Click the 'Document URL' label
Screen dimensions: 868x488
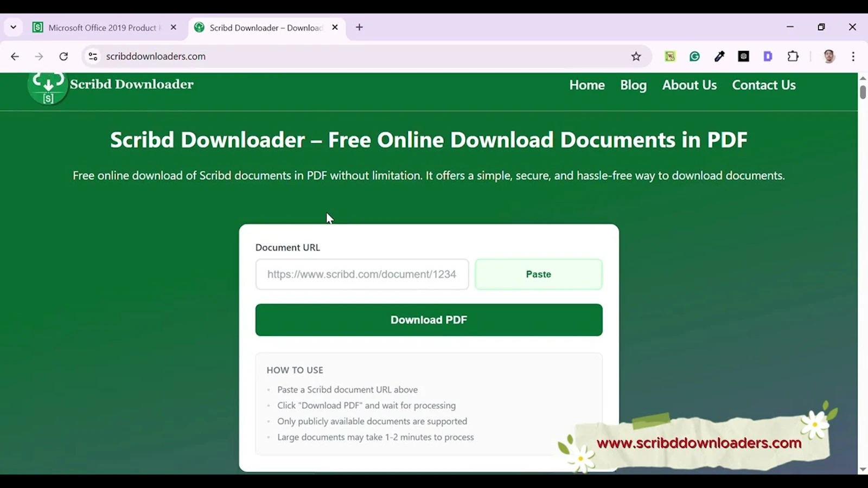tap(288, 247)
